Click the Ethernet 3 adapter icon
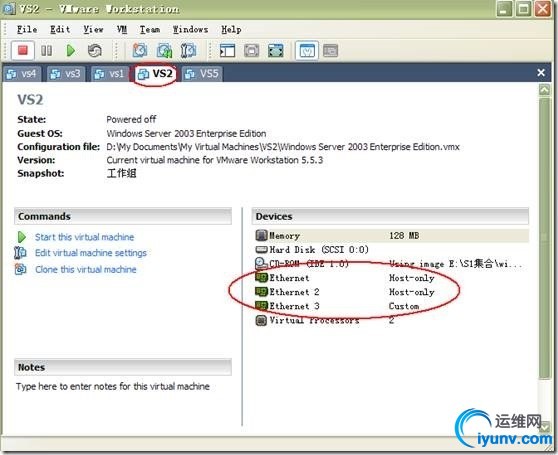The image size is (558, 455). [x=261, y=306]
